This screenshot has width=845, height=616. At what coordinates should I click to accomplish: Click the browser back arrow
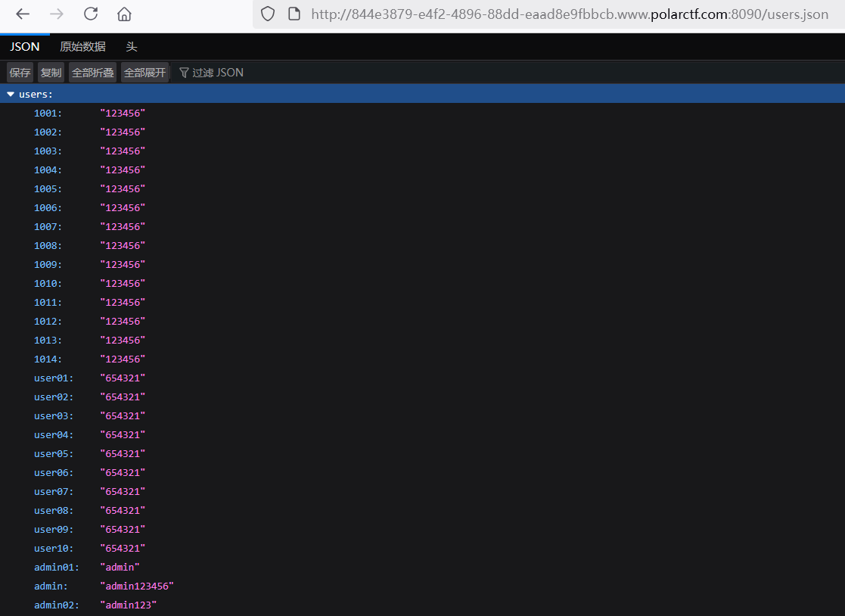pyautogui.click(x=23, y=14)
